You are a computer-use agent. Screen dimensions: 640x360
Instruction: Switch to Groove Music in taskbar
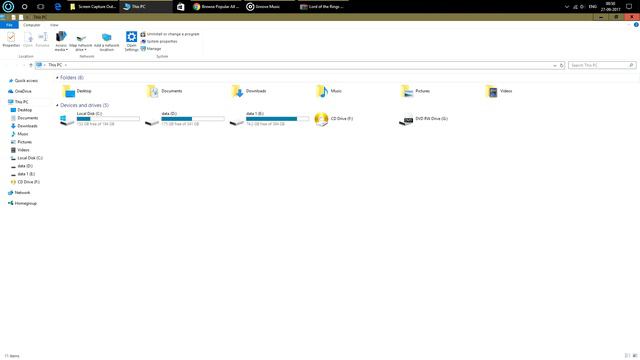click(x=269, y=7)
